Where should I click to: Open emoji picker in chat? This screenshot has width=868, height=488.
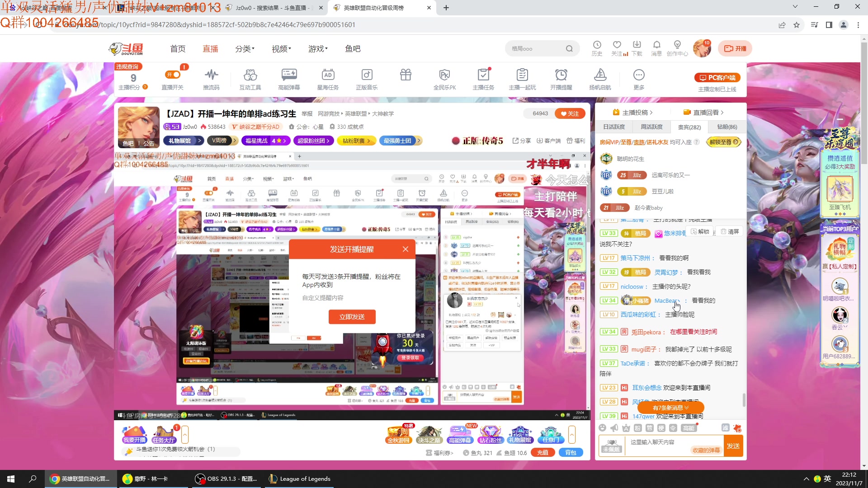pos(602,428)
